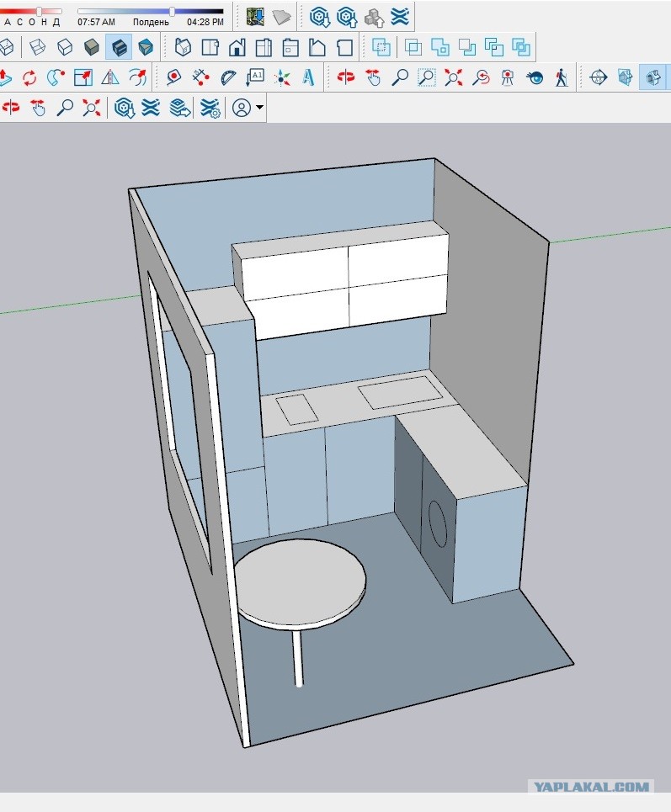
Task: Open the account profile dropdown arrow
Action: 259,108
